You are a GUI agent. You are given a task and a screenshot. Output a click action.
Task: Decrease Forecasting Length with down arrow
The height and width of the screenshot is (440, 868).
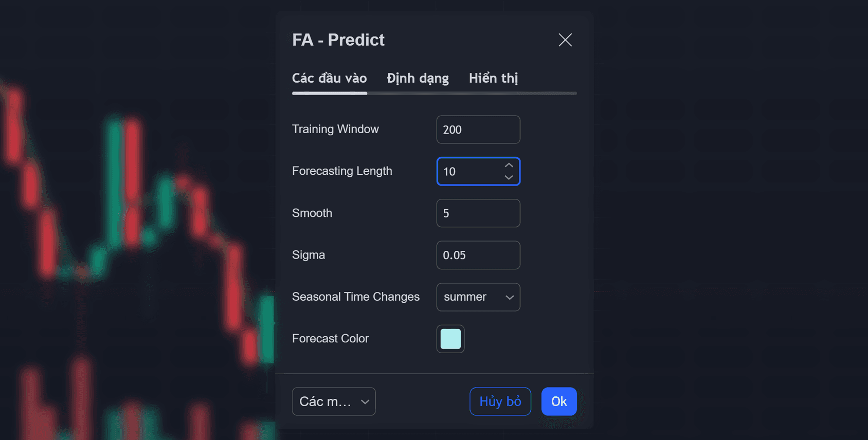pos(509,177)
